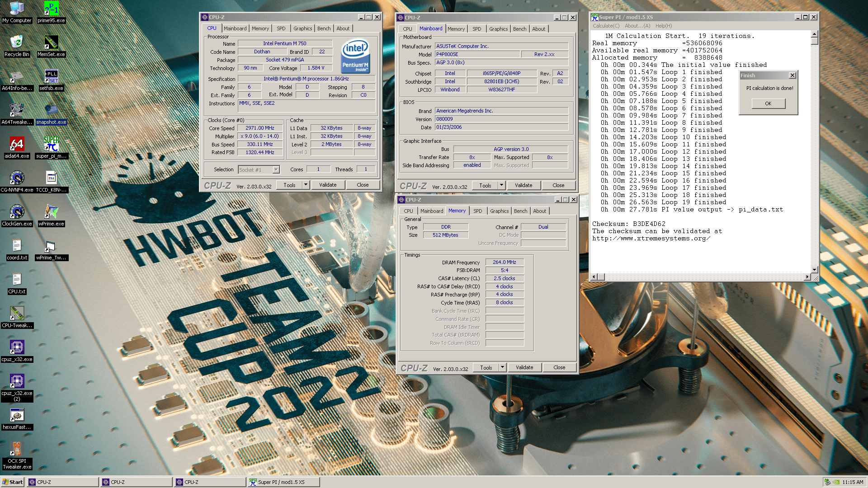Open SPD tab in CPU window
868x488 pixels.
tap(281, 28)
